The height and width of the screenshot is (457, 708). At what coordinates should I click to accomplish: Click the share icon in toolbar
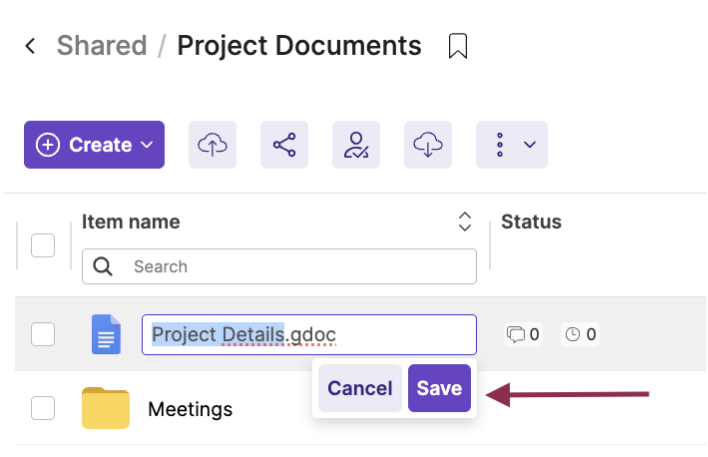pos(284,145)
